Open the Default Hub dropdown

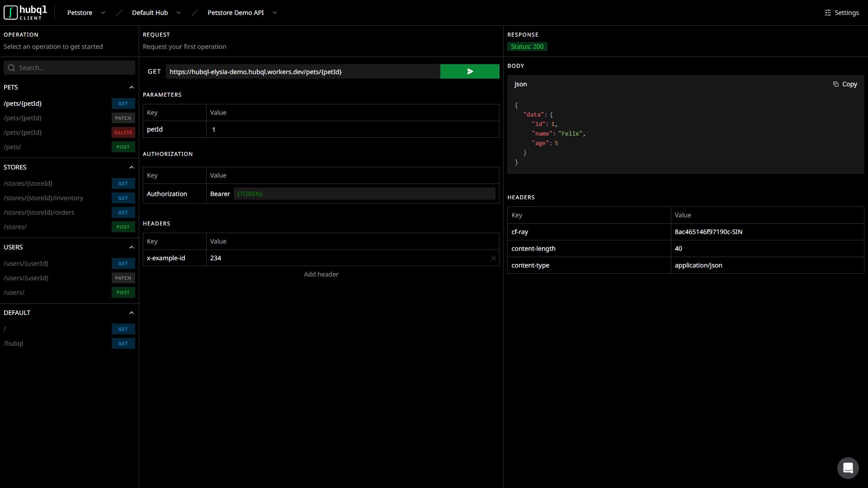(x=179, y=13)
